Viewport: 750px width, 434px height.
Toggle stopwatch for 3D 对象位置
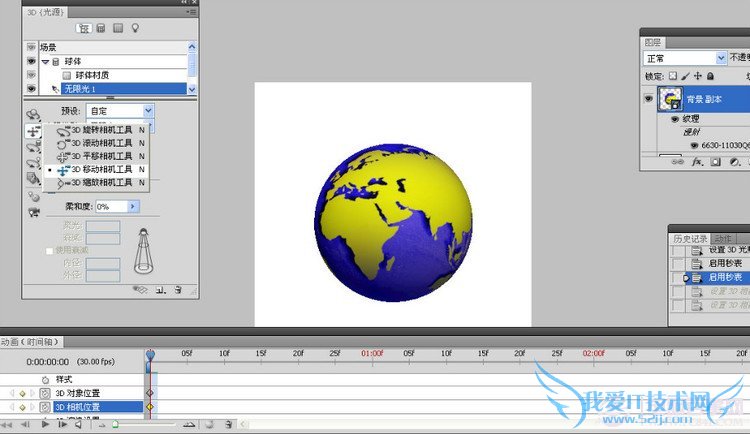pyautogui.click(x=45, y=393)
